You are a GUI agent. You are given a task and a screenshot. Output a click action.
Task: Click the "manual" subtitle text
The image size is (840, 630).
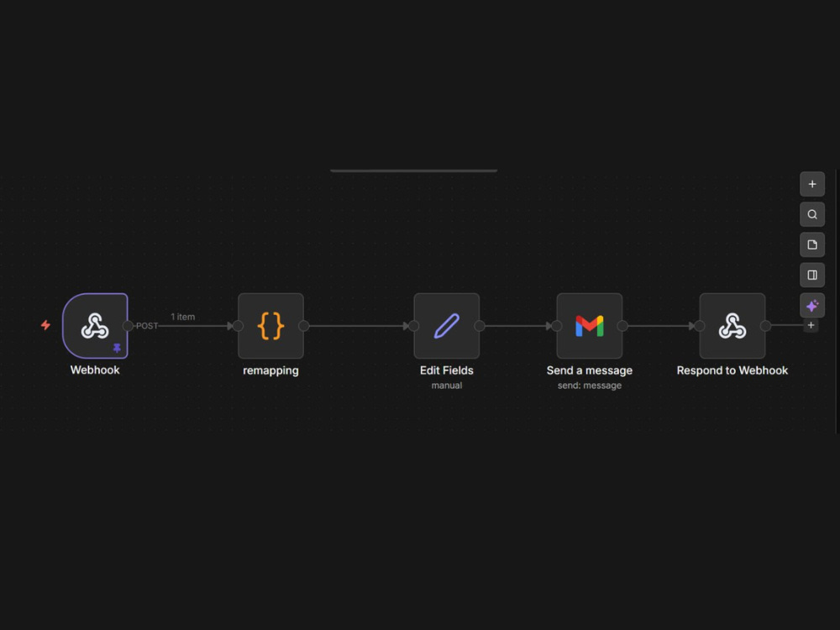coord(447,386)
